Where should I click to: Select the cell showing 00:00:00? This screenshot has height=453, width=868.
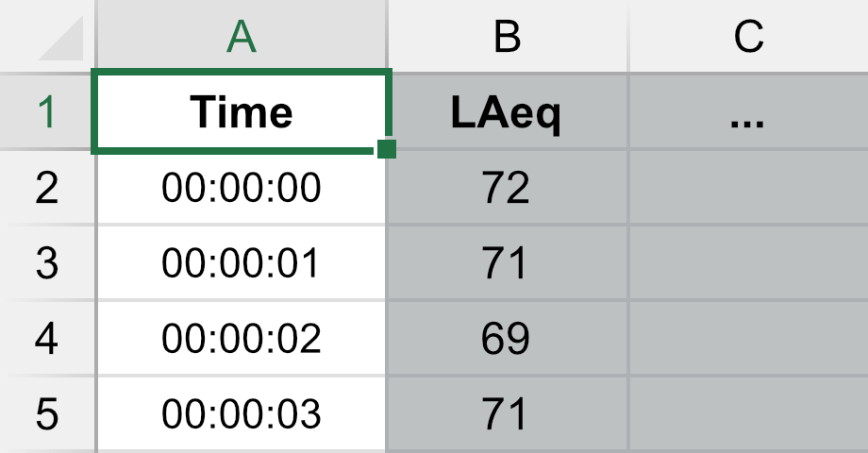(242, 187)
